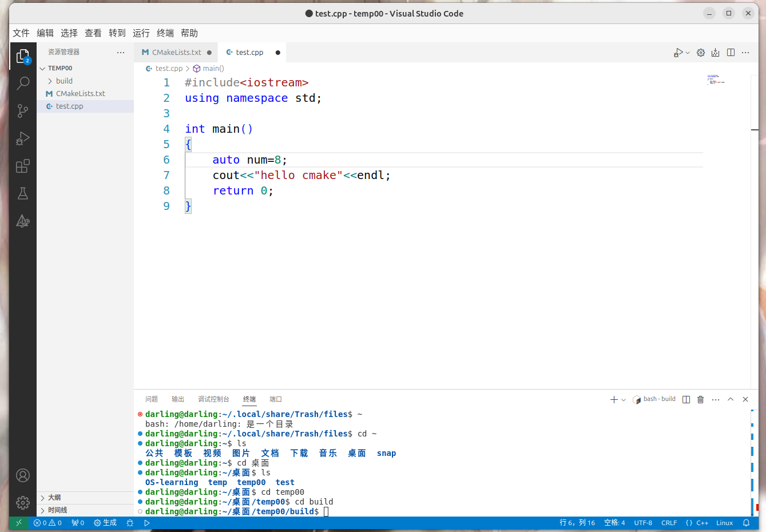Switch to the 调试控制台 Debug Console tab
The height and width of the screenshot is (532, 766).
point(213,399)
